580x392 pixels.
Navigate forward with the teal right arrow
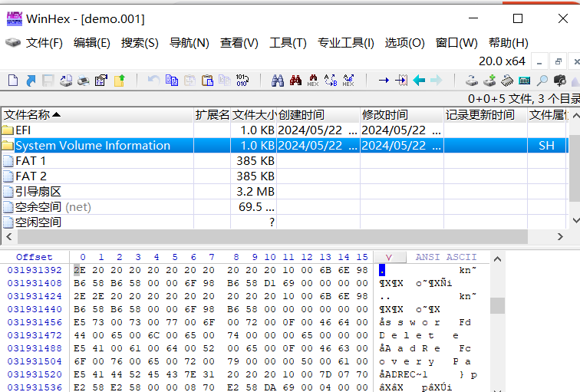437,81
